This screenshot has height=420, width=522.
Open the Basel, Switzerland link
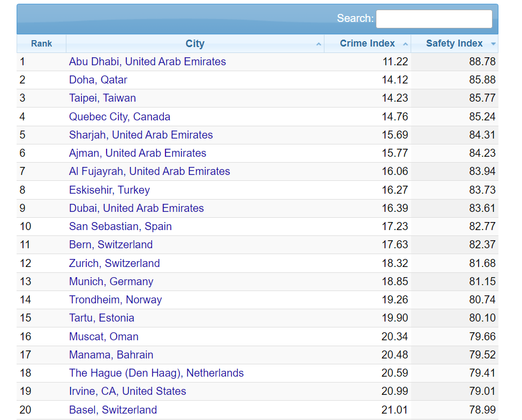pyautogui.click(x=113, y=410)
